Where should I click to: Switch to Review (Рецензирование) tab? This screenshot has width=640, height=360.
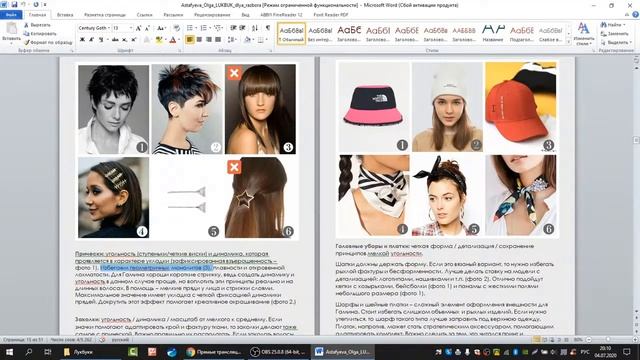[x=212, y=15]
